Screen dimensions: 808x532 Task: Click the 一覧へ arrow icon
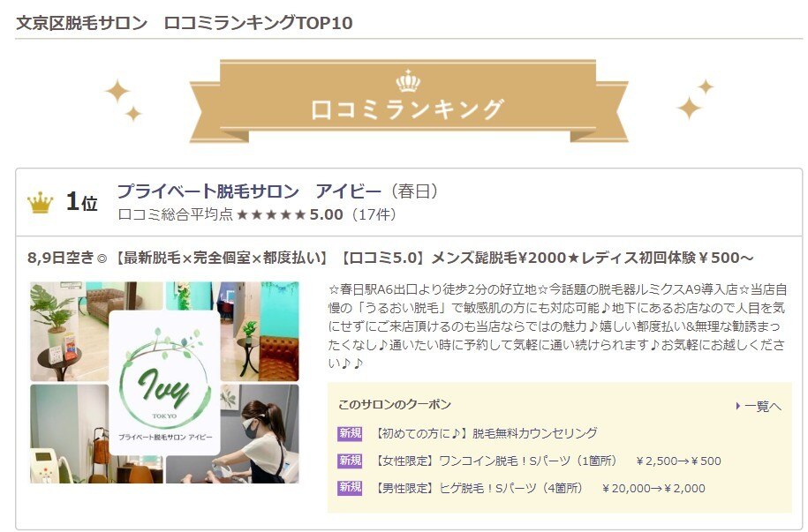[x=738, y=407]
